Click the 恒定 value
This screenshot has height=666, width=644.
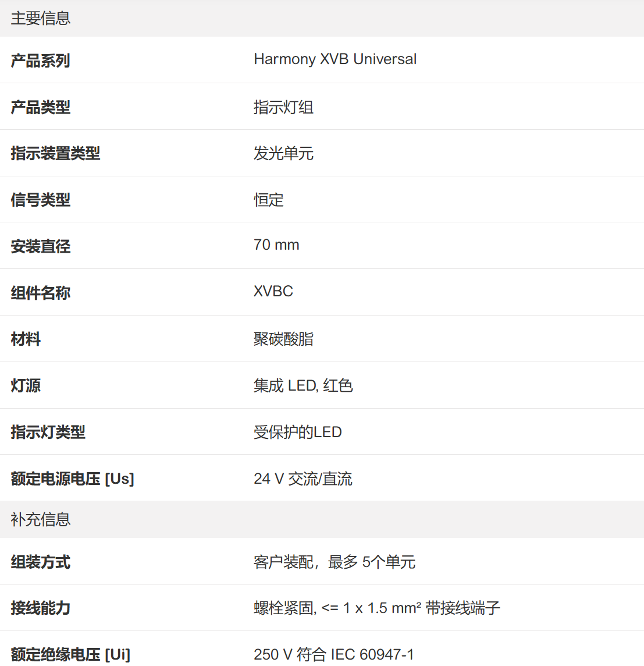coord(269,200)
